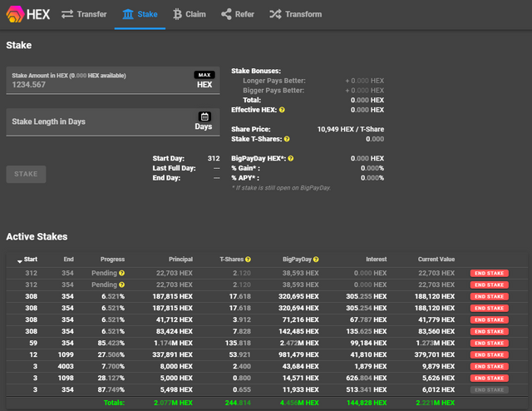
Task: End the 337,891 HEX stake
Action: [490, 354]
